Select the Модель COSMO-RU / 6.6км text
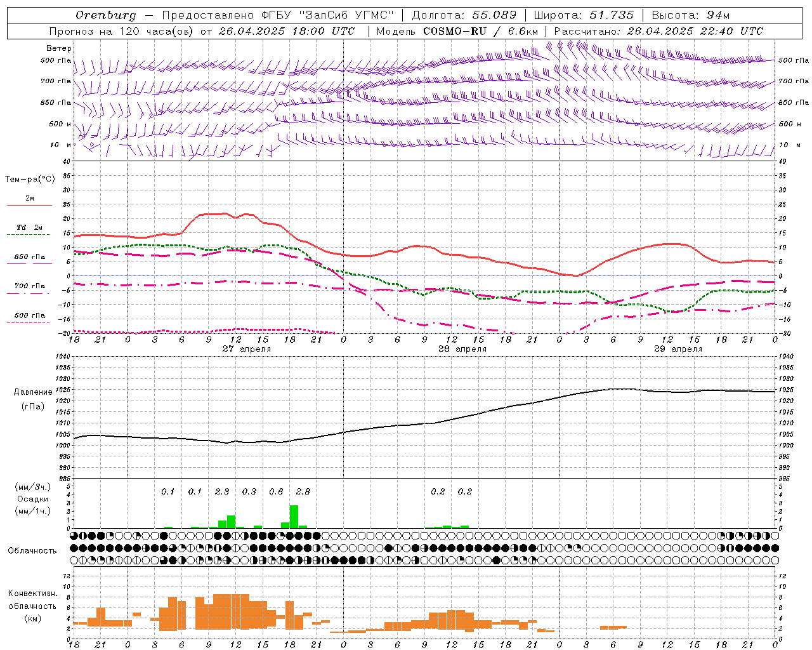This screenshot has height=650, width=812. (457, 31)
